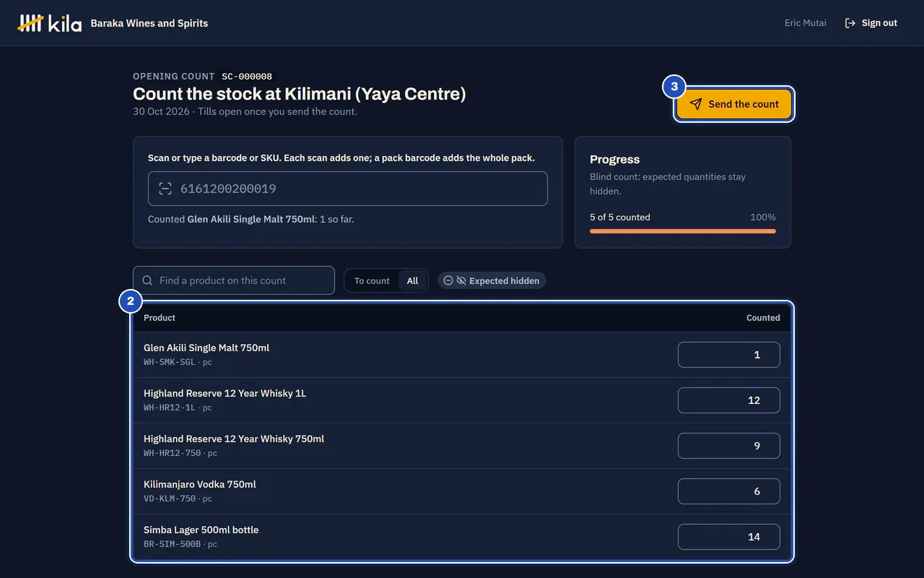The image size is (924, 578).
Task: Sign out of the account
Action: (x=871, y=23)
